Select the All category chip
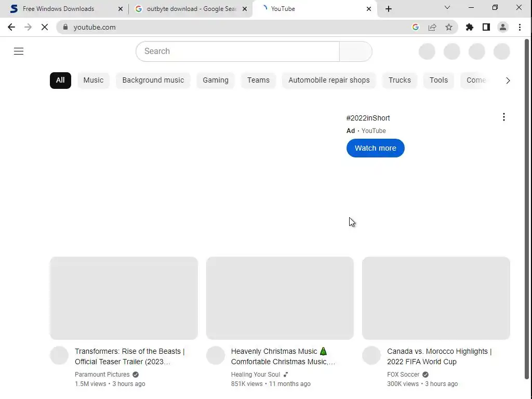The height and width of the screenshot is (399, 532). [x=60, y=81]
